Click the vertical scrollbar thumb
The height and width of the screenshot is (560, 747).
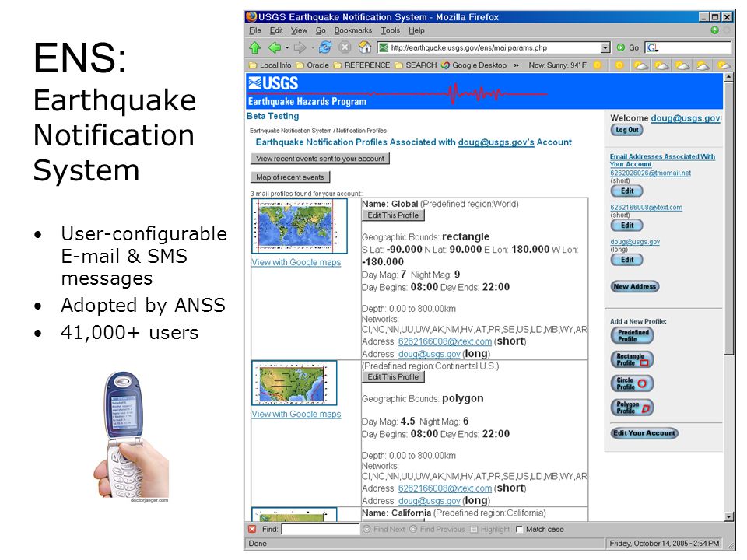[x=728, y=218]
